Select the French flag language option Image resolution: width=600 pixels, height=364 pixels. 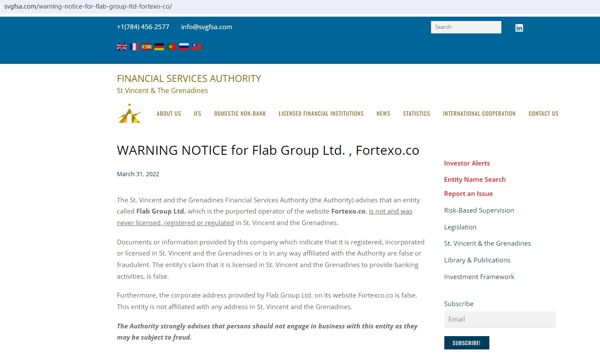(134, 47)
